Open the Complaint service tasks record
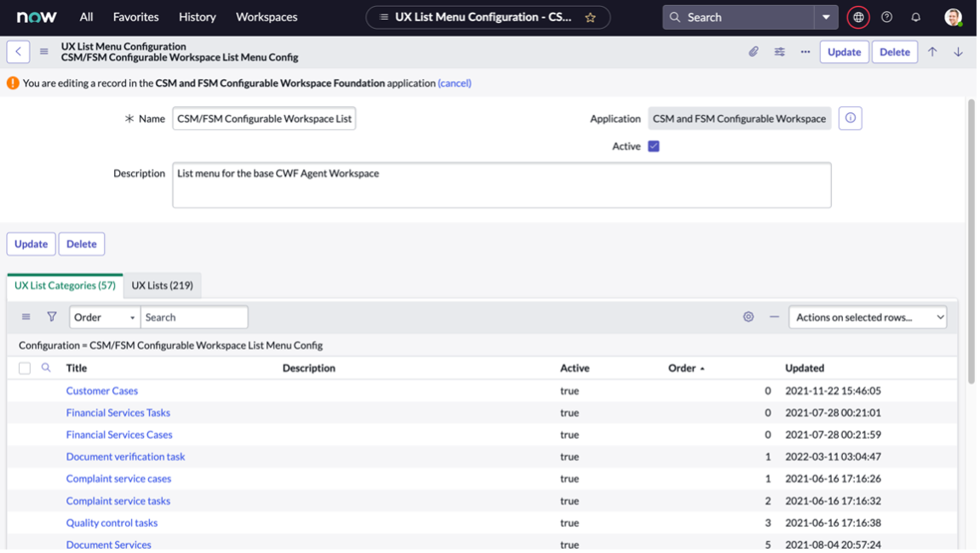The width and height of the screenshot is (980, 553). 118,500
